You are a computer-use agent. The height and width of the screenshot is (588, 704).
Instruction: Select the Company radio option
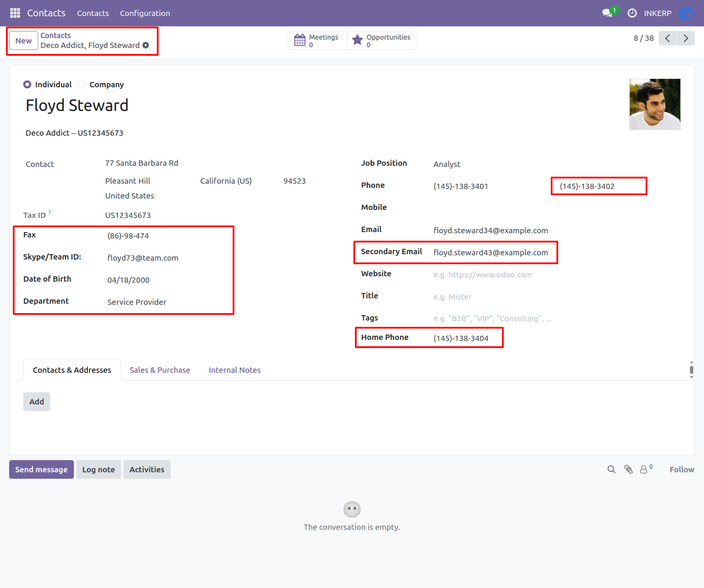coord(81,84)
